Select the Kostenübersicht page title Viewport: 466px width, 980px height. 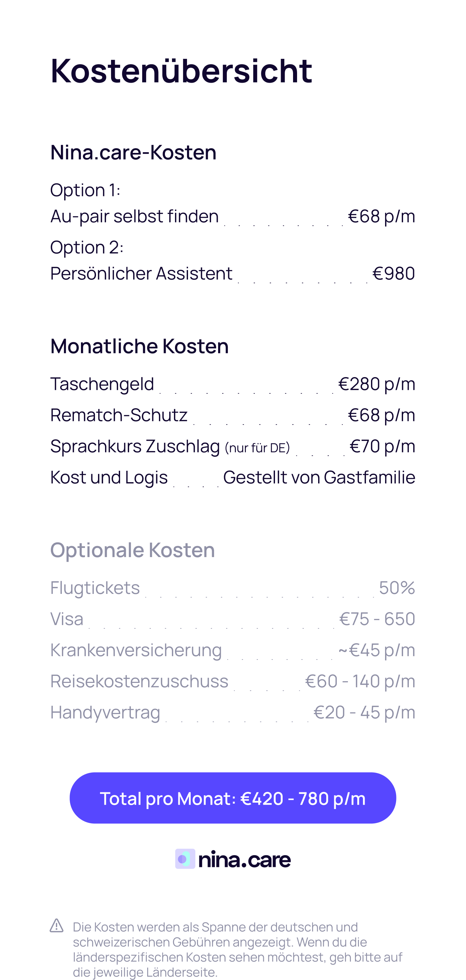click(x=181, y=70)
